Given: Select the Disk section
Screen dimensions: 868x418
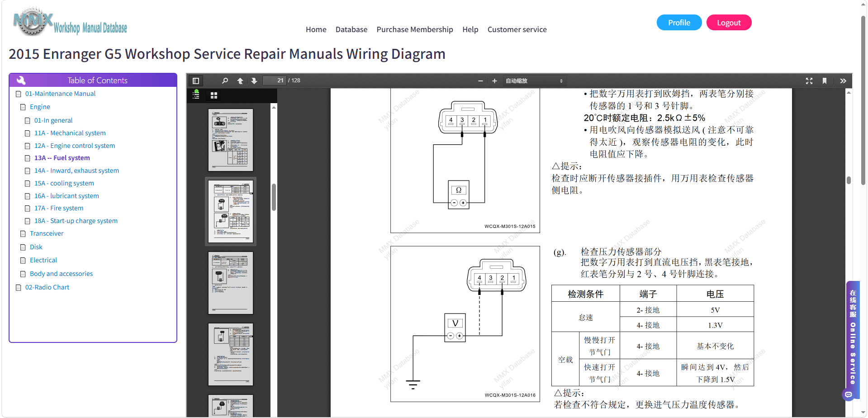Looking at the screenshot, I should 36,247.
